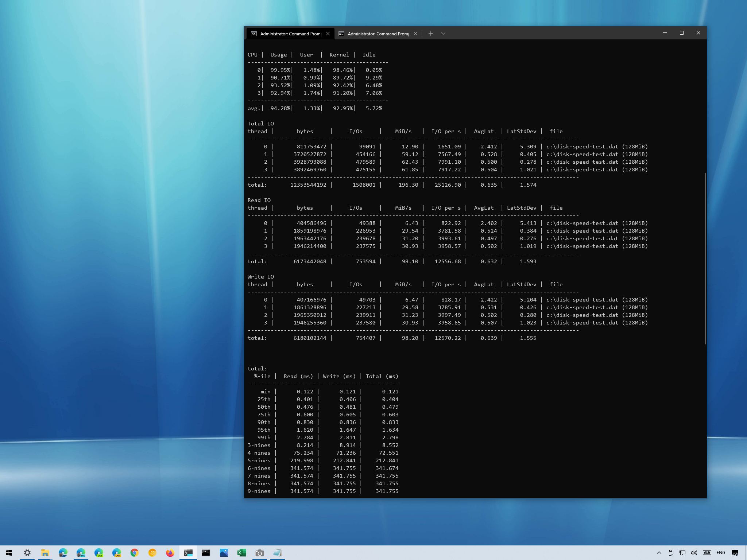747x560 pixels.
Task: Open Action Center notifications
Action: tap(735, 553)
